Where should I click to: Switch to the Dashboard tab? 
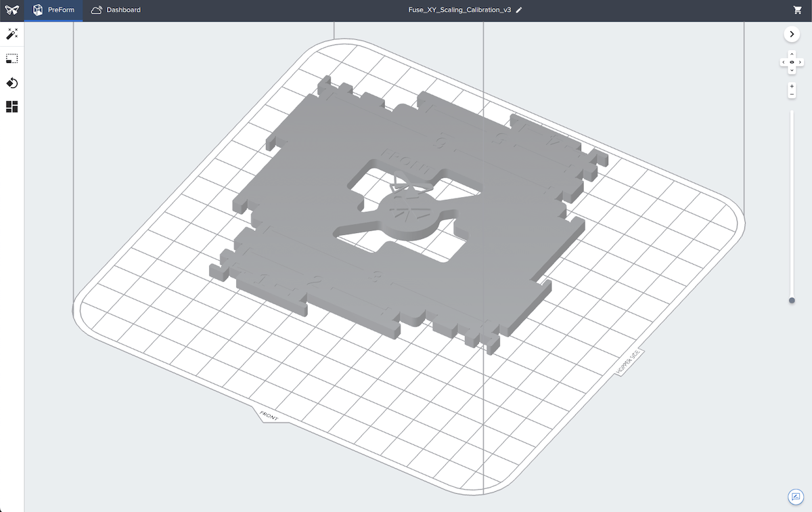click(116, 10)
